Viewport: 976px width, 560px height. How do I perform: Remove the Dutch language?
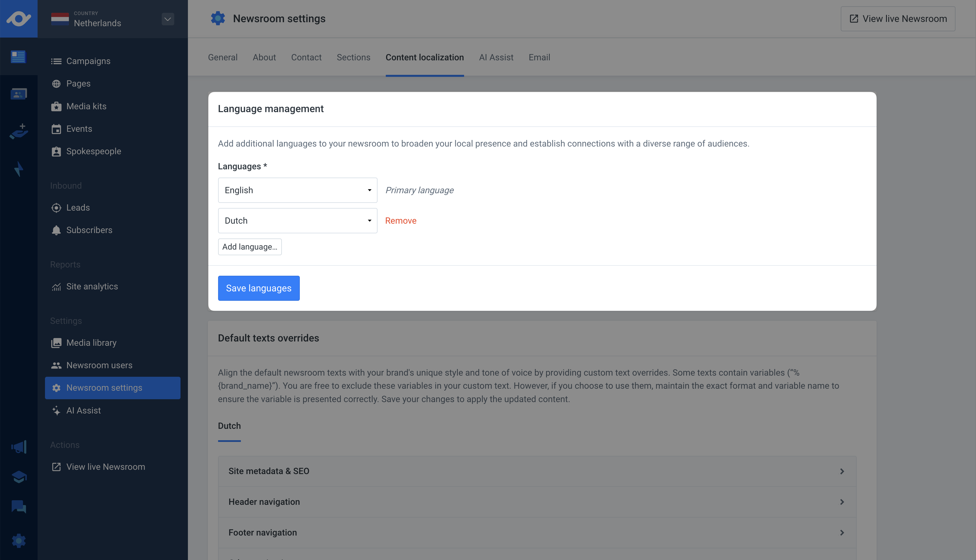tap(401, 221)
